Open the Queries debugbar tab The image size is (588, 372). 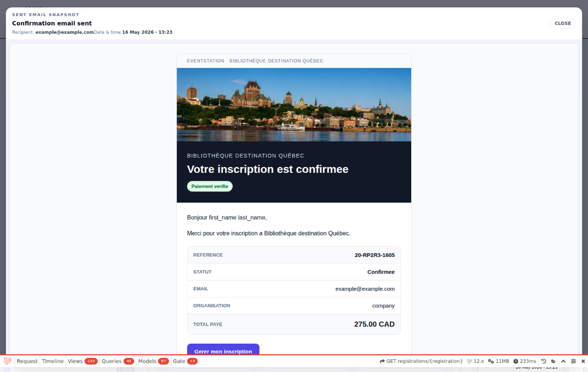(118, 361)
